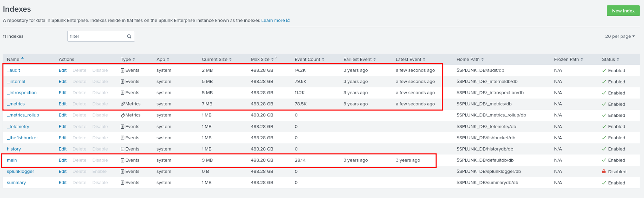
Task: Click the Events type icon in _audit row
Action: click(122, 70)
